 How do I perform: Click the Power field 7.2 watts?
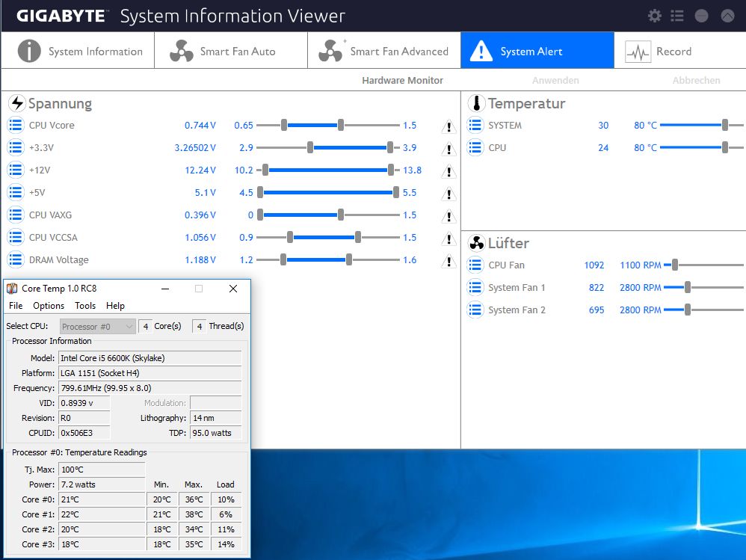click(x=102, y=484)
